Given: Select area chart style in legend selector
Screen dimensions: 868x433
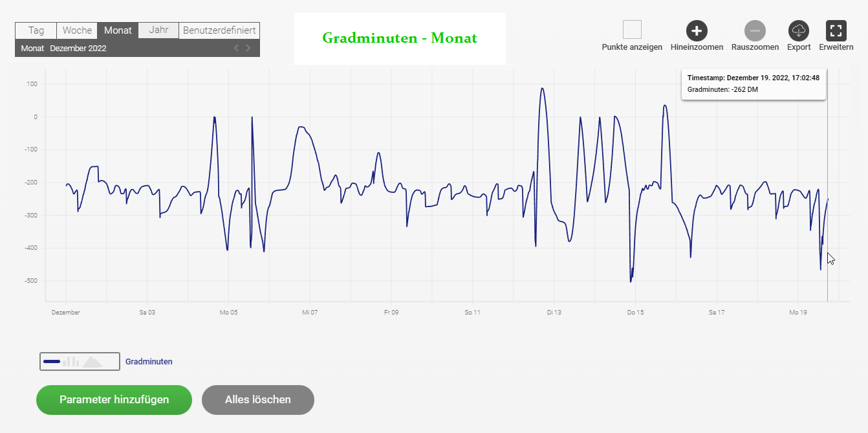Looking at the screenshot, I should (92, 361).
